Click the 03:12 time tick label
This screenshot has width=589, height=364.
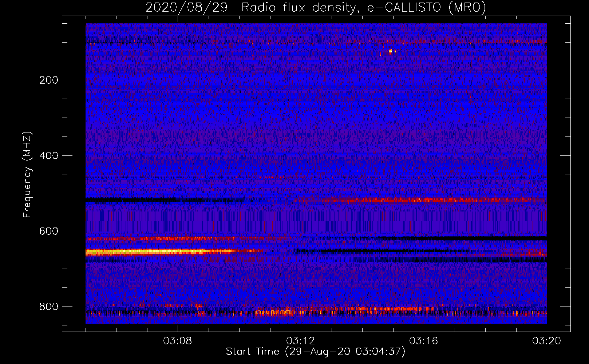coord(300,341)
